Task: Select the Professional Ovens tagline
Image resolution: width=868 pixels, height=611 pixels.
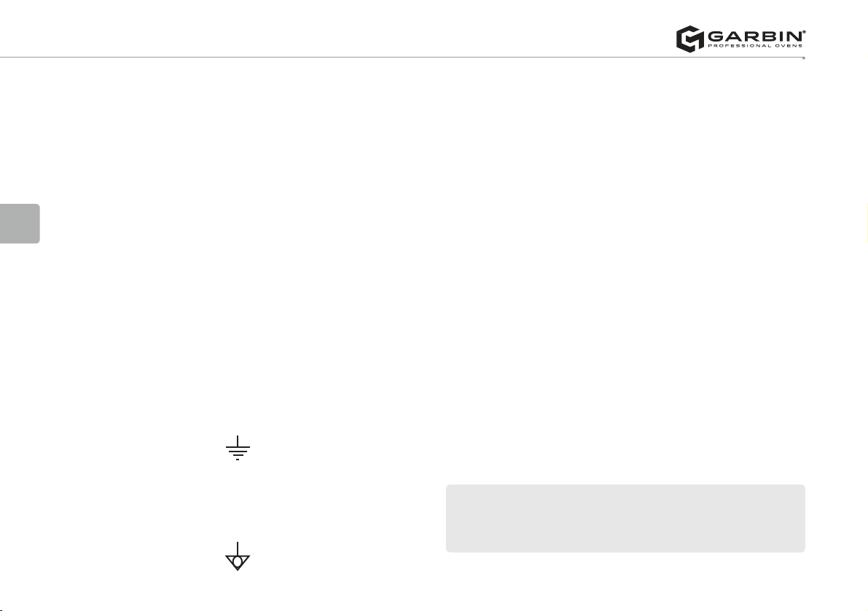Action: click(754, 45)
